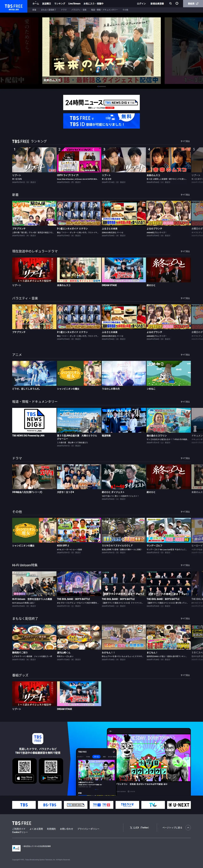Open the TBS Channel 1/2 logo link
203x868 pixels.
click(101, 805)
